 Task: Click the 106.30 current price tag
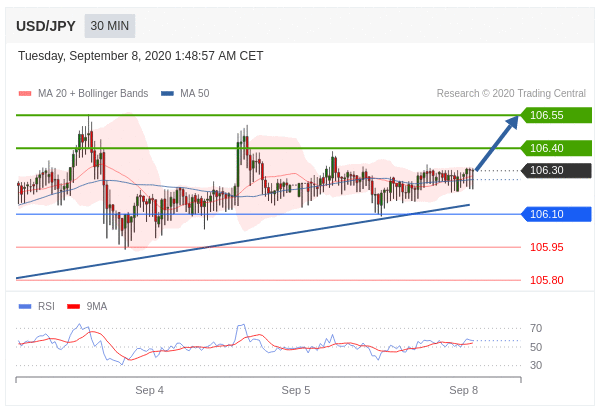coord(556,170)
